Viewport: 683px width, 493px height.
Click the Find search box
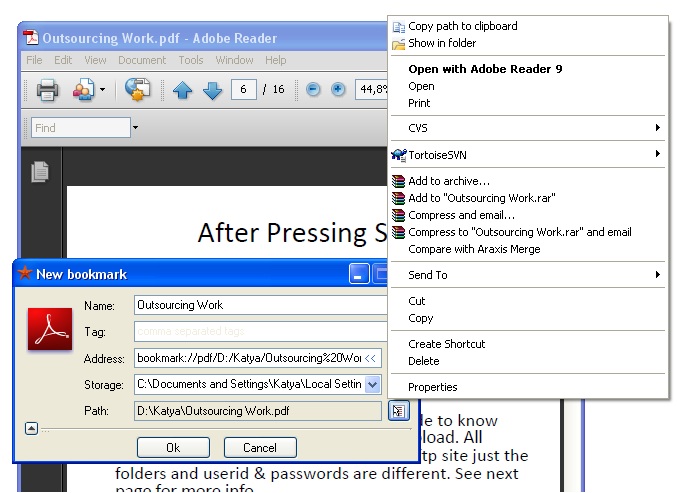[x=81, y=128]
